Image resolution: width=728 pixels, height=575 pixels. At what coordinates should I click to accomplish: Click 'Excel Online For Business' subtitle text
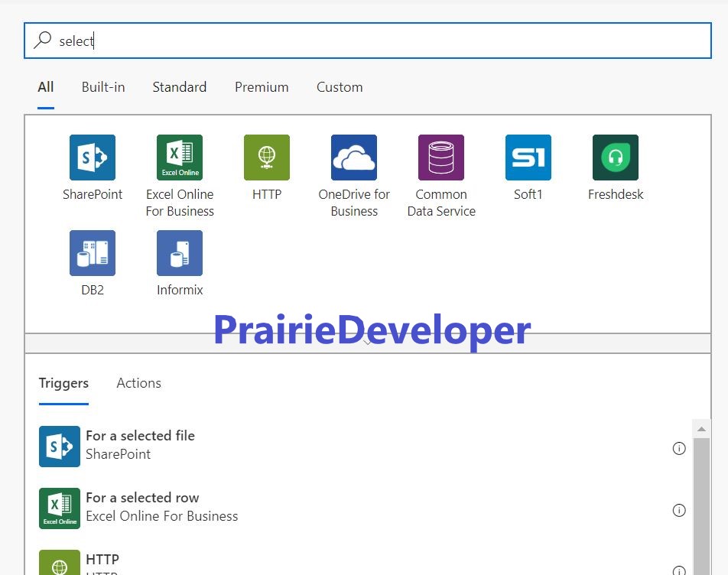tap(162, 516)
